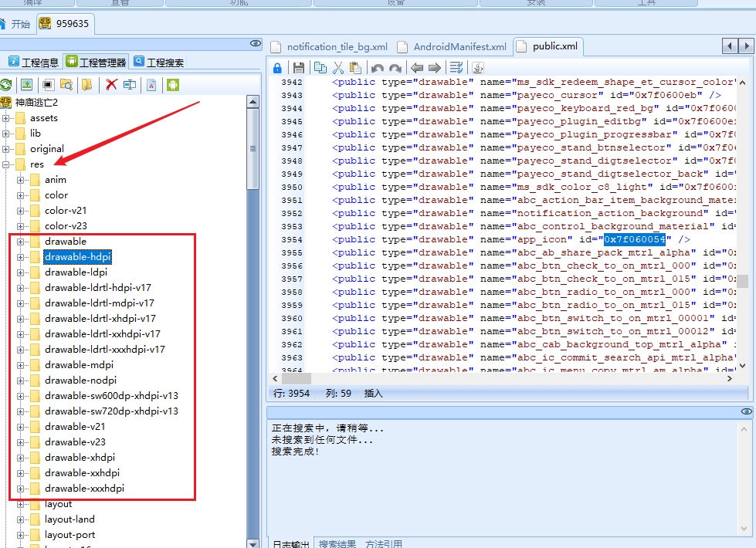
Task: Select the 神庙逃亡2 project root
Action: 36,102
